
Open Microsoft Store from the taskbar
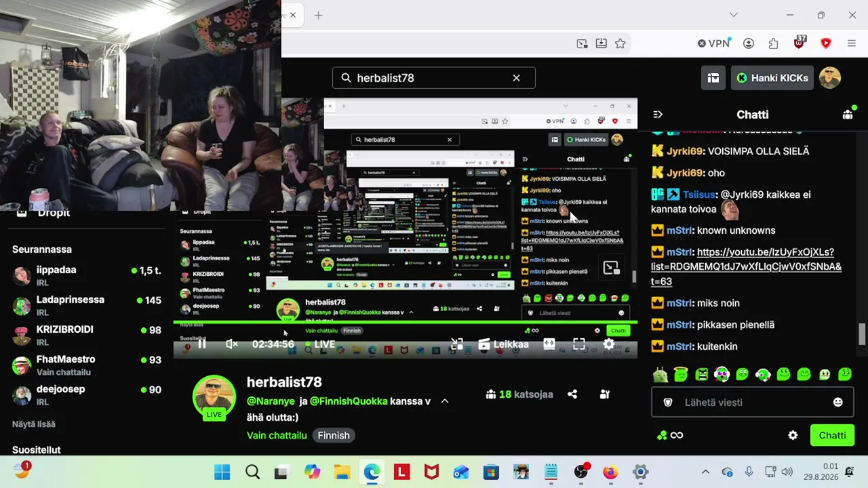click(491, 472)
